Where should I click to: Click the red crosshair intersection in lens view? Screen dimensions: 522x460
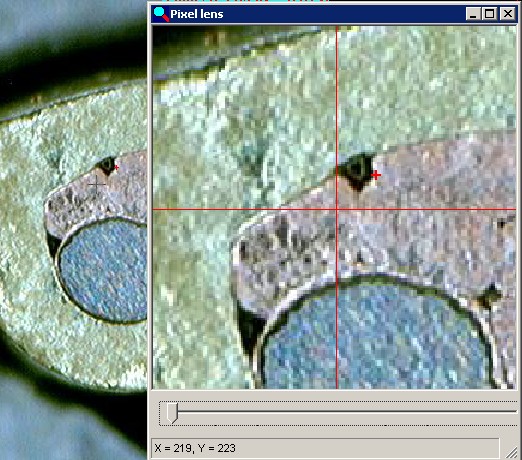(337, 209)
